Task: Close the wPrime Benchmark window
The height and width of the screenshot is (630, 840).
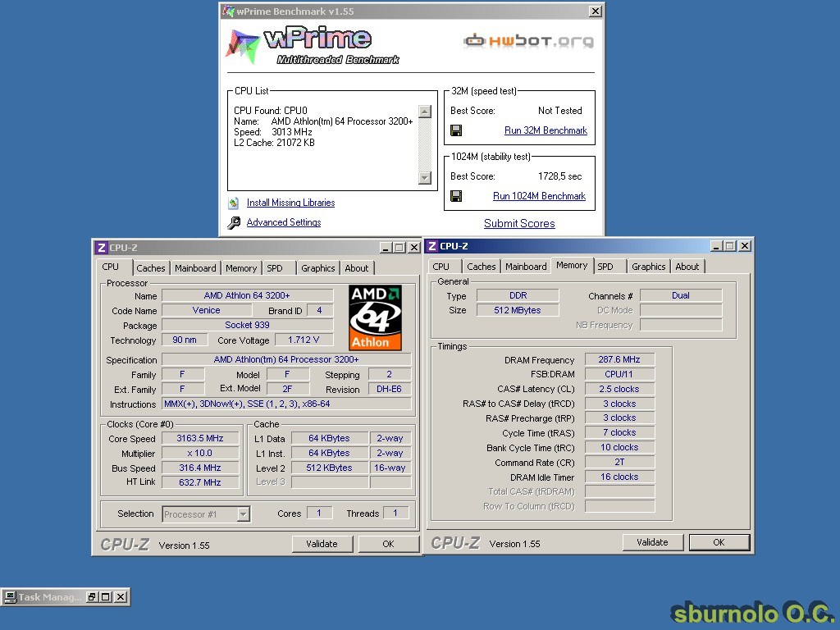Action: coord(596,11)
